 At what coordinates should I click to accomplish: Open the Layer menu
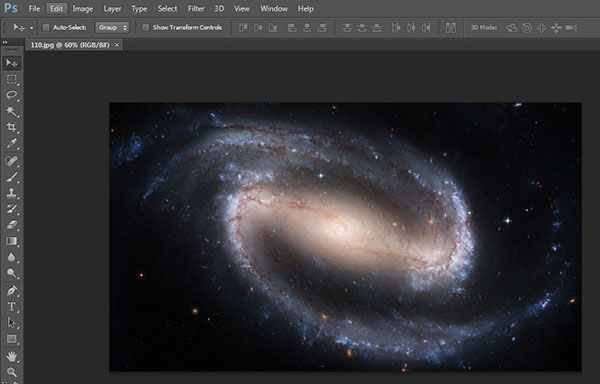tap(112, 8)
